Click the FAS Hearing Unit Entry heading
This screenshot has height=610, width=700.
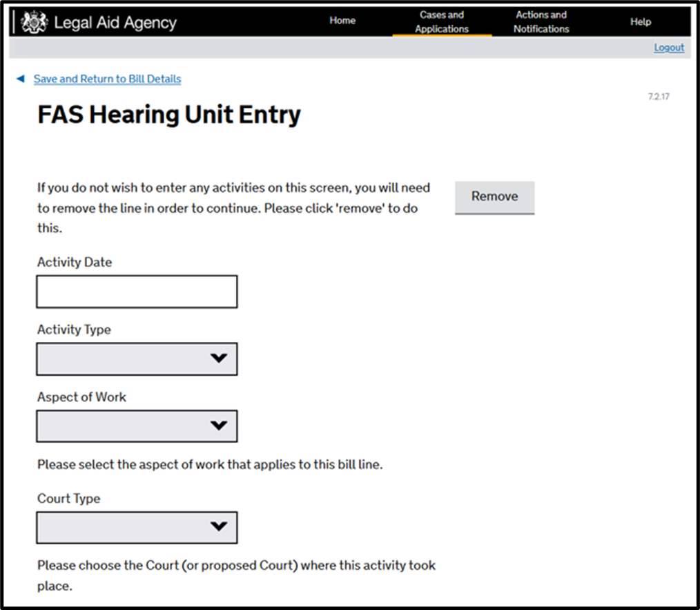169,115
